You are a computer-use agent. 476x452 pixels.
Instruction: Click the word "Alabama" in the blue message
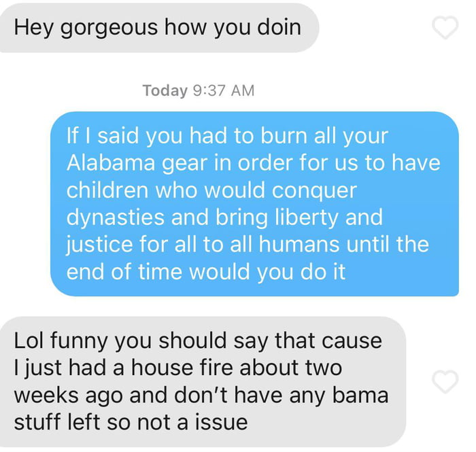pos(111,163)
